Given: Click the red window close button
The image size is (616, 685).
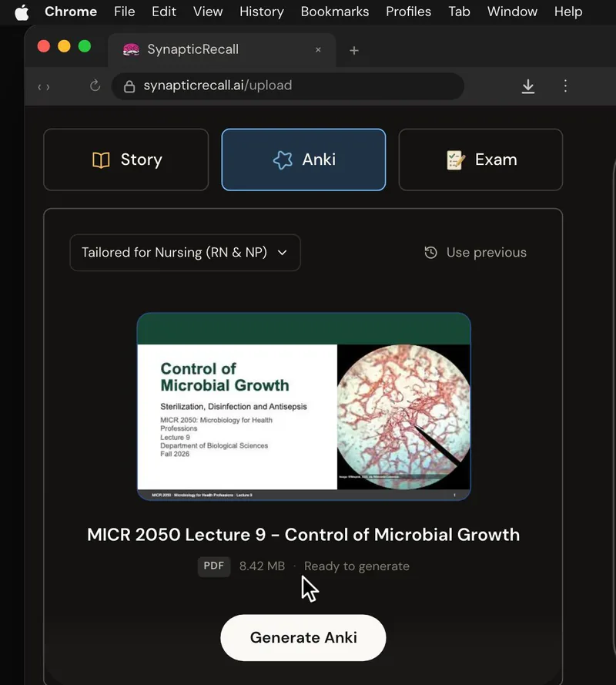Looking at the screenshot, I should point(44,46).
